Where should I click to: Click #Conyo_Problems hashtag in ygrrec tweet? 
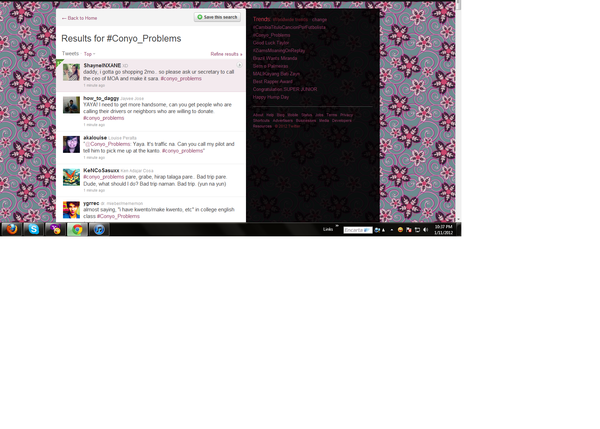coord(118,216)
